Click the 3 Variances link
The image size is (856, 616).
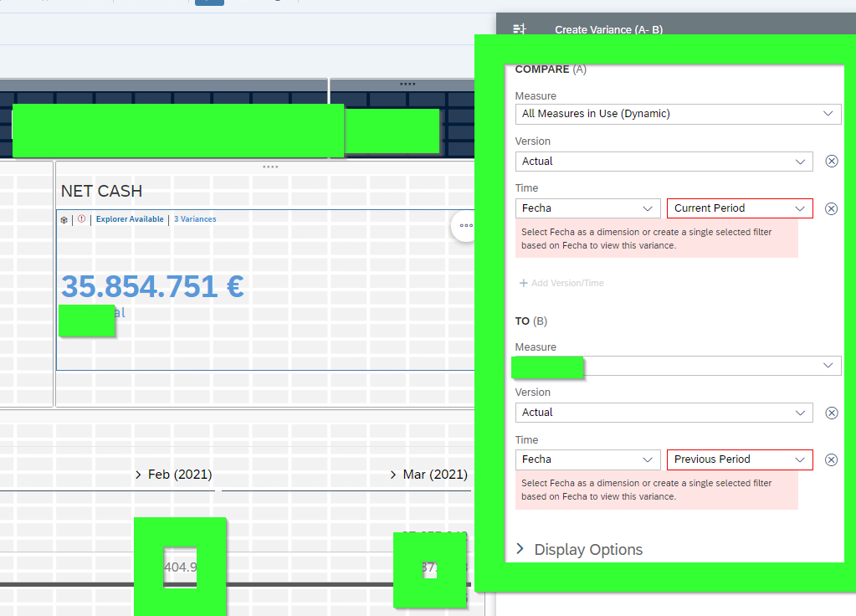(195, 219)
